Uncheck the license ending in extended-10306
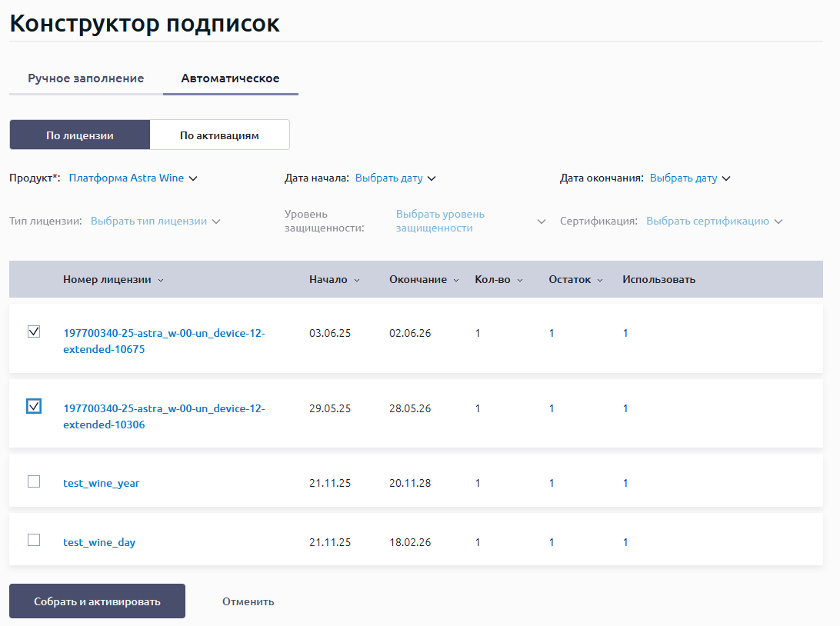Screen dimensions: 840x626 click(x=34, y=406)
